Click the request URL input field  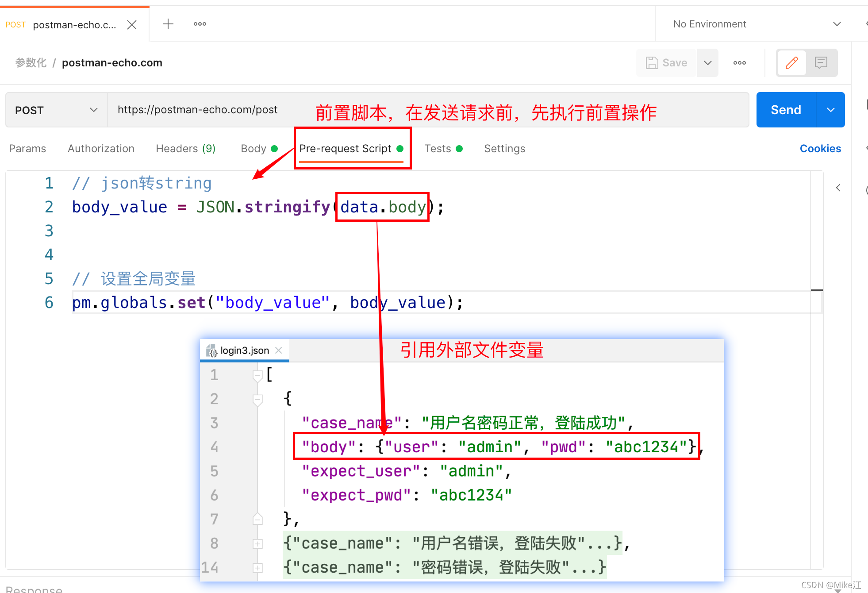click(x=428, y=110)
